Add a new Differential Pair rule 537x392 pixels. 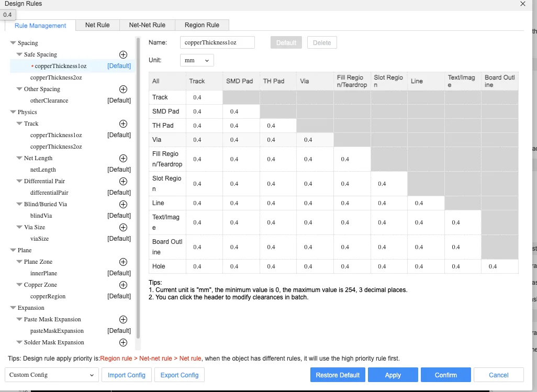coord(123,181)
